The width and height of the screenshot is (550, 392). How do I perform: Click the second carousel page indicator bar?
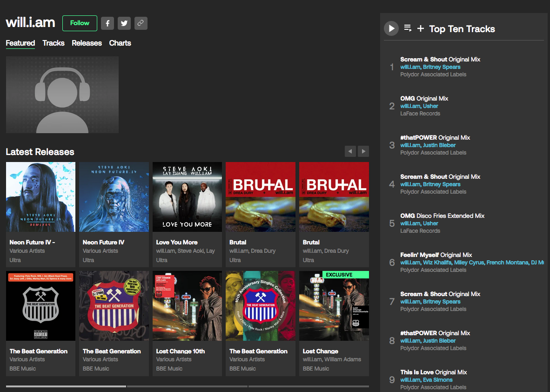[188, 386]
